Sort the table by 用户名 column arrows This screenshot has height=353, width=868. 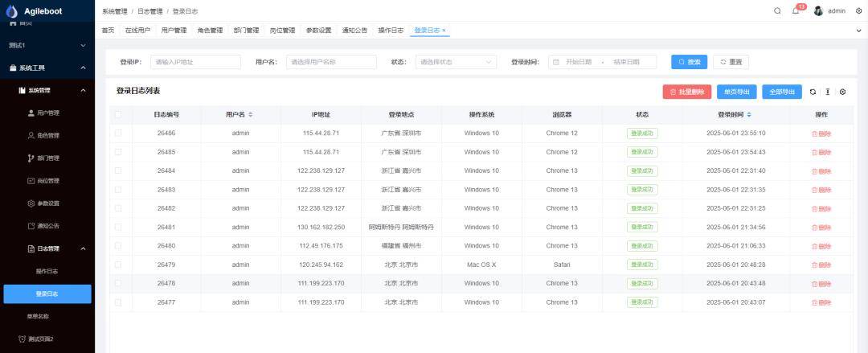pos(250,115)
